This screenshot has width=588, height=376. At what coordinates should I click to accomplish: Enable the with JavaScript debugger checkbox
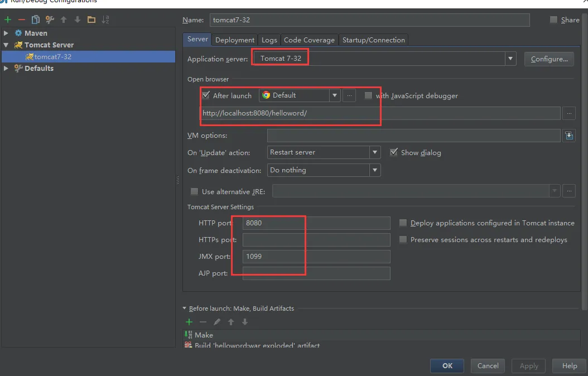(368, 95)
